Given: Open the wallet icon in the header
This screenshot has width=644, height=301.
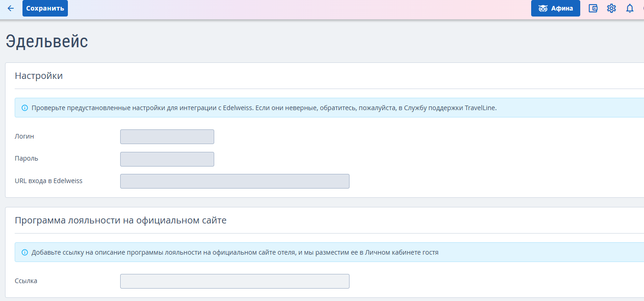Looking at the screenshot, I should coord(593,8).
